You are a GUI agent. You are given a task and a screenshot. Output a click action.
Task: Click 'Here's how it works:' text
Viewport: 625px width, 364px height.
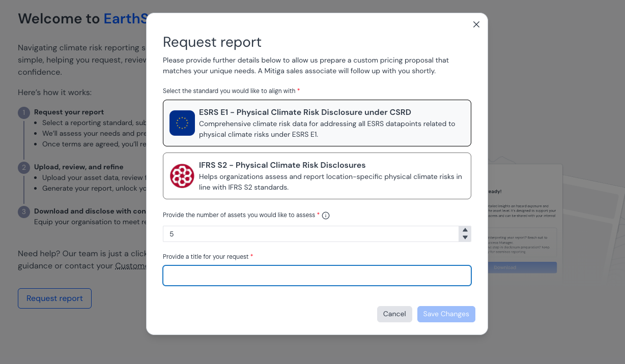(x=54, y=93)
